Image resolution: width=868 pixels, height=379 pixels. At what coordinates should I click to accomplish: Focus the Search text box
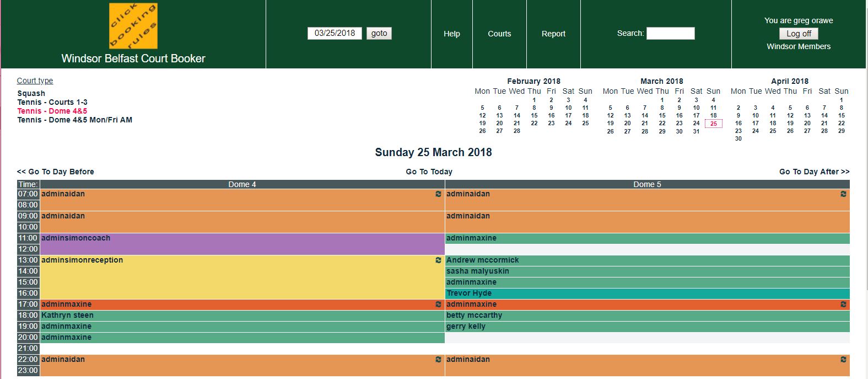click(x=670, y=34)
